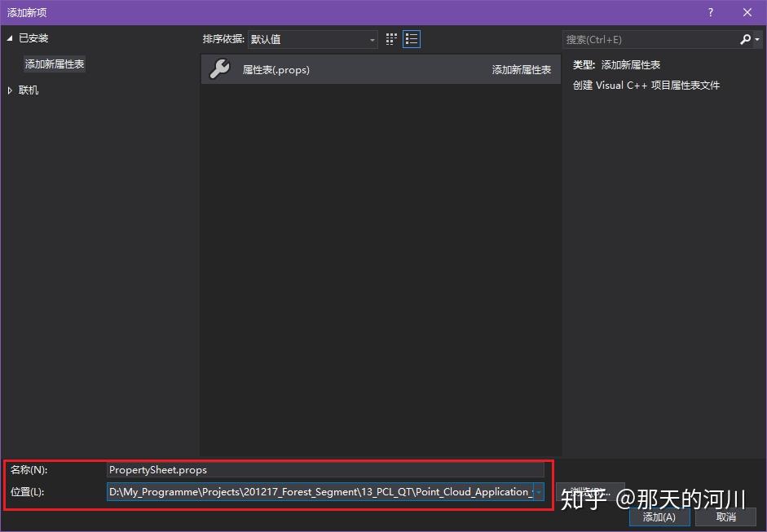The height and width of the screenshot is (532, 767).
Task: Cancel the dialog with 取消
Action: click(726, 517)
